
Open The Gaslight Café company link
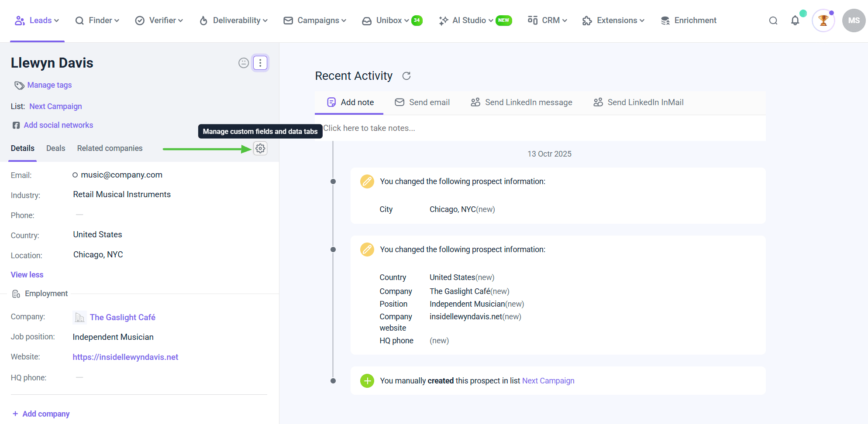coord(122,318)
